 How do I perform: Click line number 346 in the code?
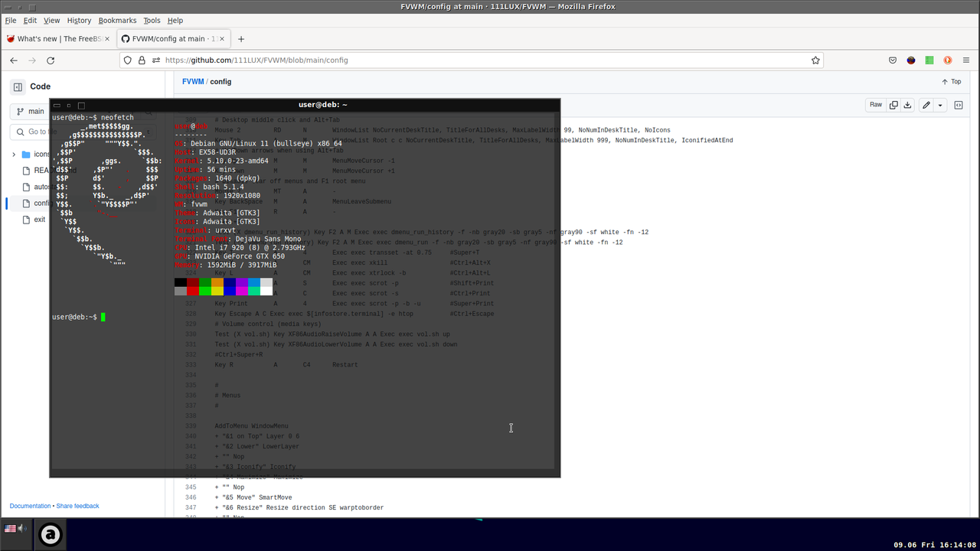tap(191, 497)
